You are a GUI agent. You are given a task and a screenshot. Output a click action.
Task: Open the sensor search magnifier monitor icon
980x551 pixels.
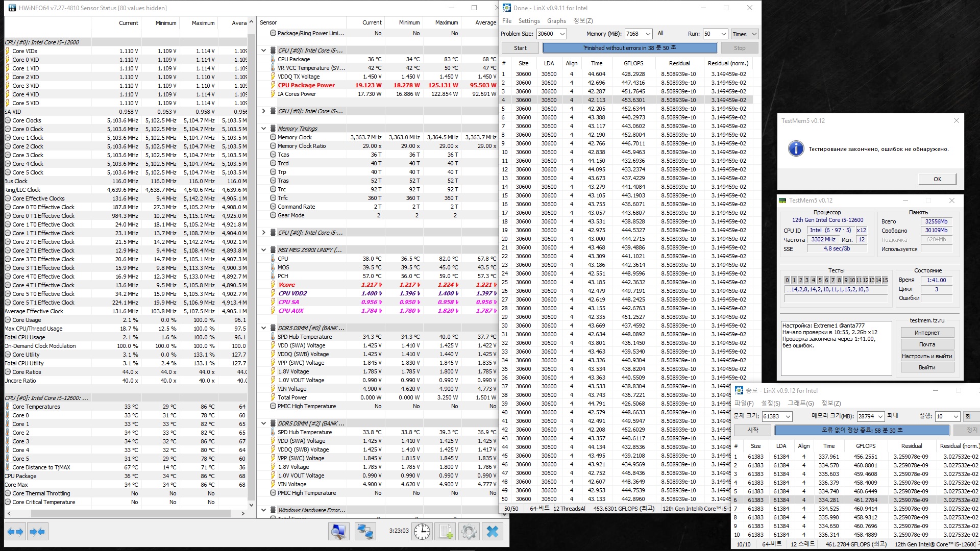tap(338, 532)
